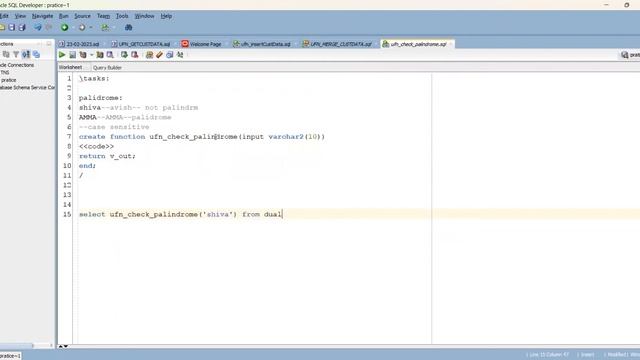Screen dimensions: 640x360
Task: Click the To Upper/Lower/InitCap icon
Action: point(180,55)
